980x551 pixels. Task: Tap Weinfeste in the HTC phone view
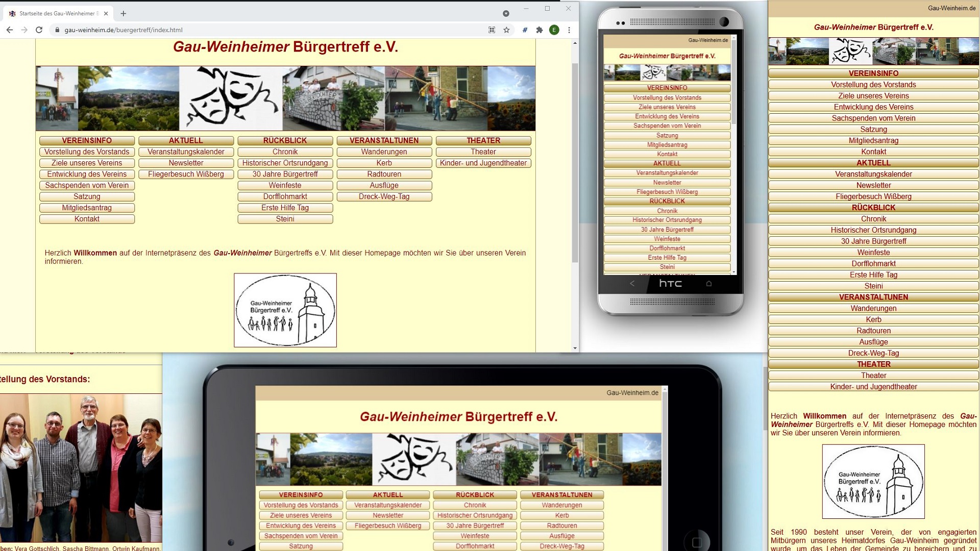point(667,239)
